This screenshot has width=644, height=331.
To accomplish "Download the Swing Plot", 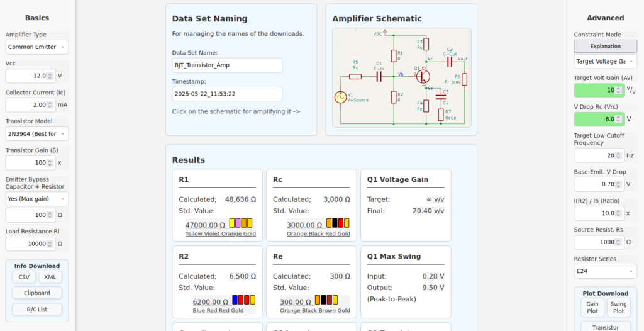I will point(618,308).
